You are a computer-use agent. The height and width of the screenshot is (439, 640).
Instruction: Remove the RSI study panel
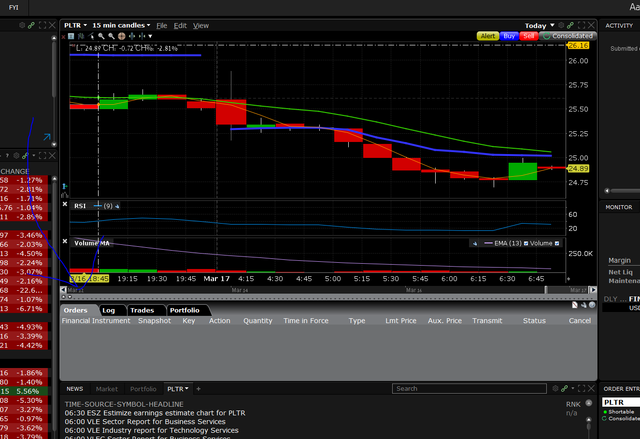(65, 204)
